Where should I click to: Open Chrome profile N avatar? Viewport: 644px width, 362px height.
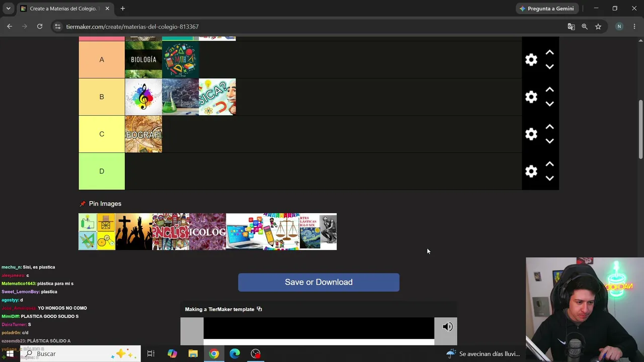click(619, 27)
